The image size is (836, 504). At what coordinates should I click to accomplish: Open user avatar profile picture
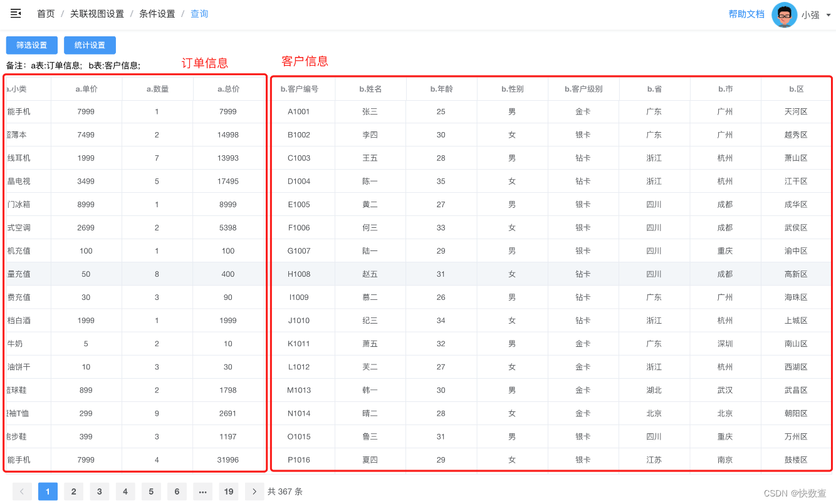click(784, 14)
